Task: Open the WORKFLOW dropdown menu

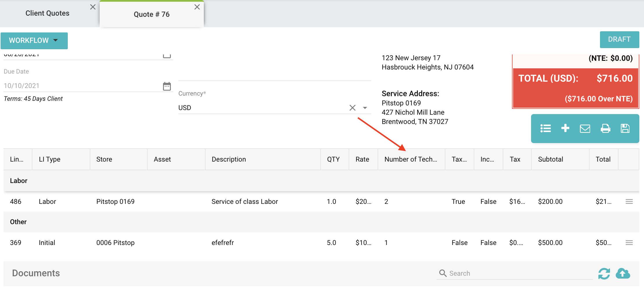Action: pyautogui.click(x=34, y=41)
